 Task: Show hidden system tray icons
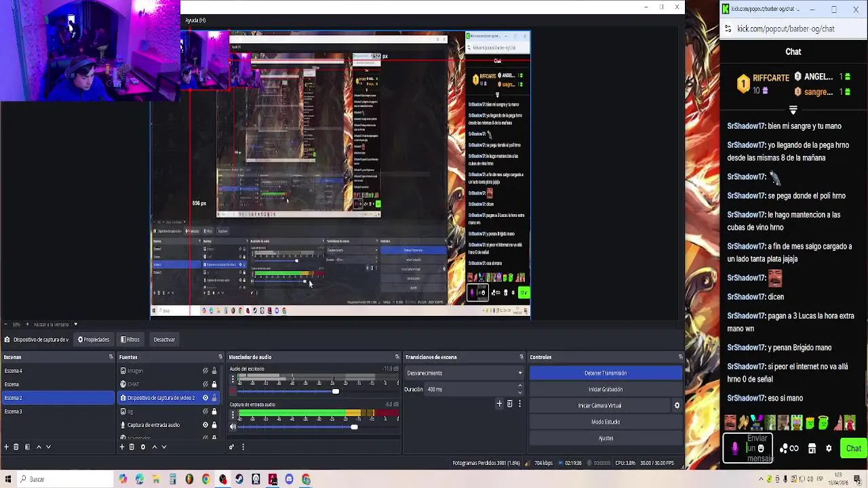(761, 479)
